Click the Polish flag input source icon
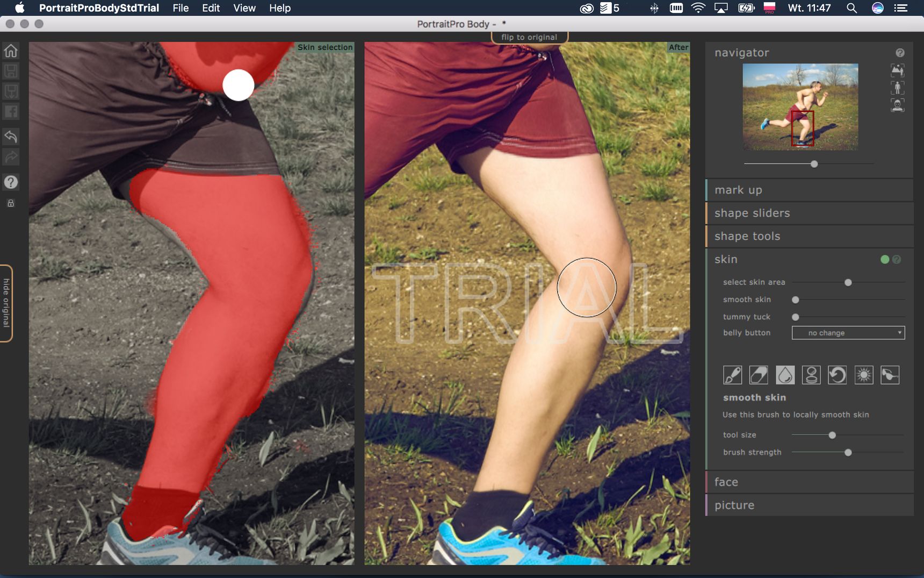The width and height of the screenshot is (924, 578). [x=770, y=8]
